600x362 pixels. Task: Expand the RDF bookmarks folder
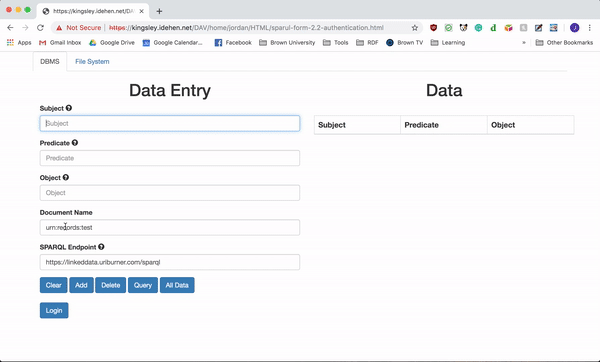tap(367, 42)
